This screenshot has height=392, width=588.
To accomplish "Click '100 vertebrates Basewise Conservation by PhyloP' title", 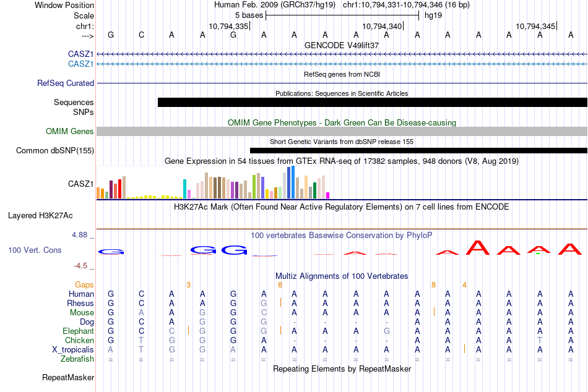I will click(x=341, y=236).
